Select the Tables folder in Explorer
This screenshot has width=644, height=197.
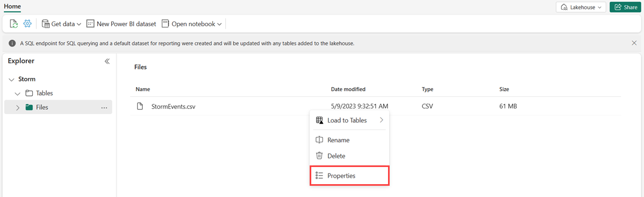pyautogui.click(x=44, y=93)
